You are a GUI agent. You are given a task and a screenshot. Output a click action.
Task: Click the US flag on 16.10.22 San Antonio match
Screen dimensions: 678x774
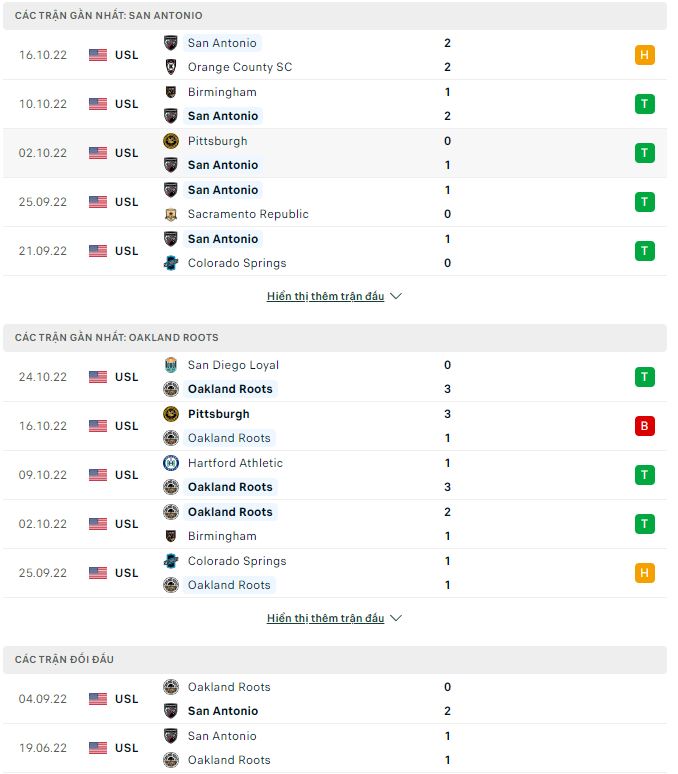97,55
